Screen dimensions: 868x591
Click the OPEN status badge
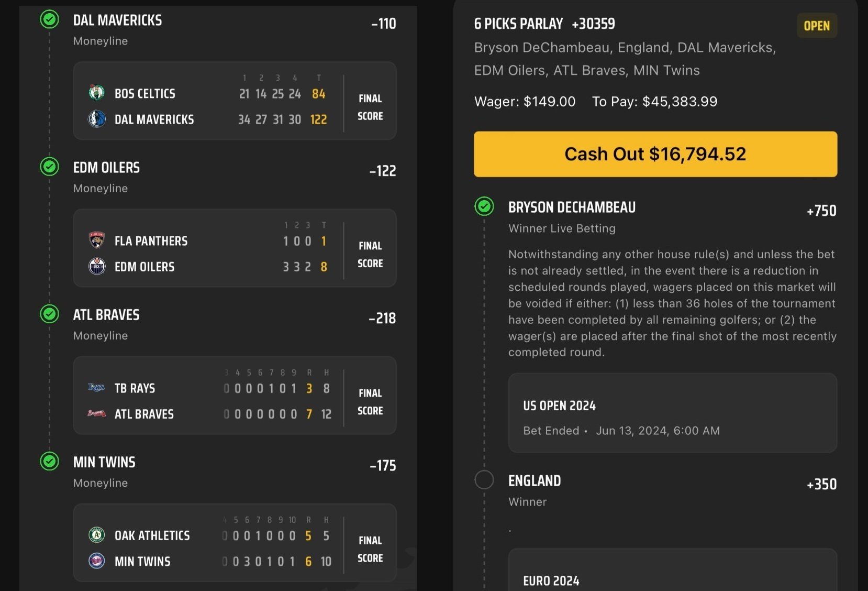pyautogui.click(x=817, y=26)
